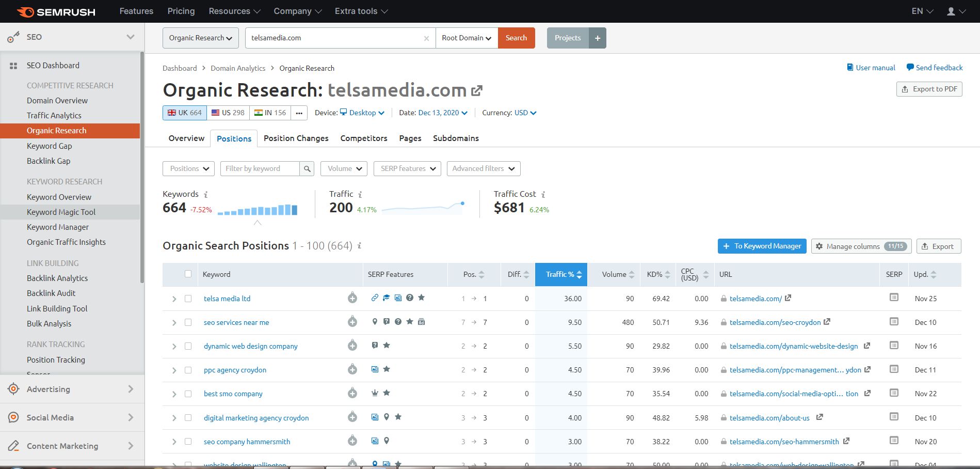Change the date Dec 13, 2020
The height and width of the screenshot is (469, 980).
(443, 113)
